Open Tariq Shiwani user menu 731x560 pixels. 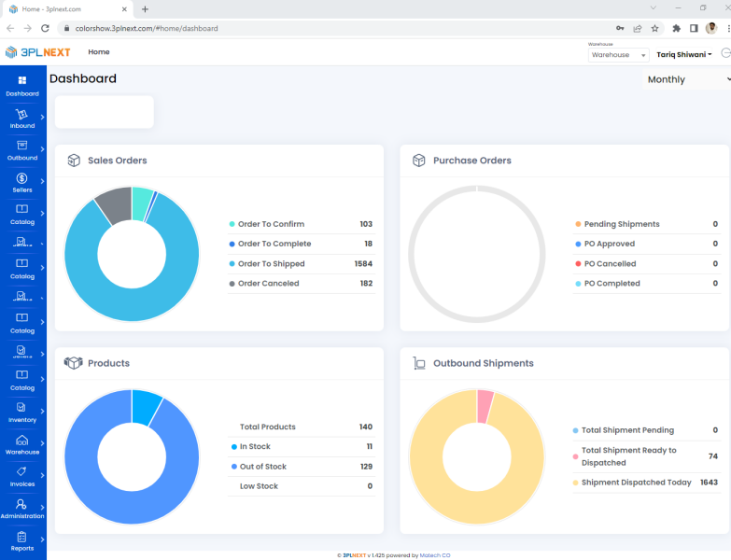point(684,54)
